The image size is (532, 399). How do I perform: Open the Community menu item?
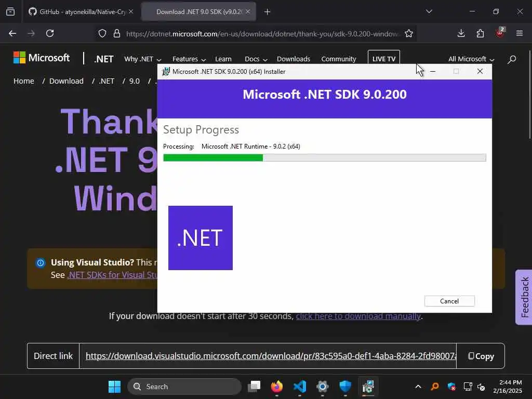(x=339, y=59)
